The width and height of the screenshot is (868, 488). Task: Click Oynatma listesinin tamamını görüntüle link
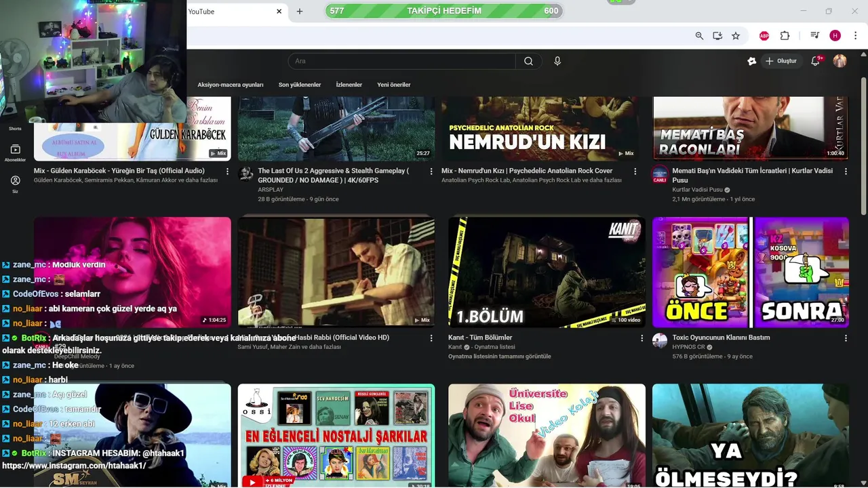(x=500, y=357)
